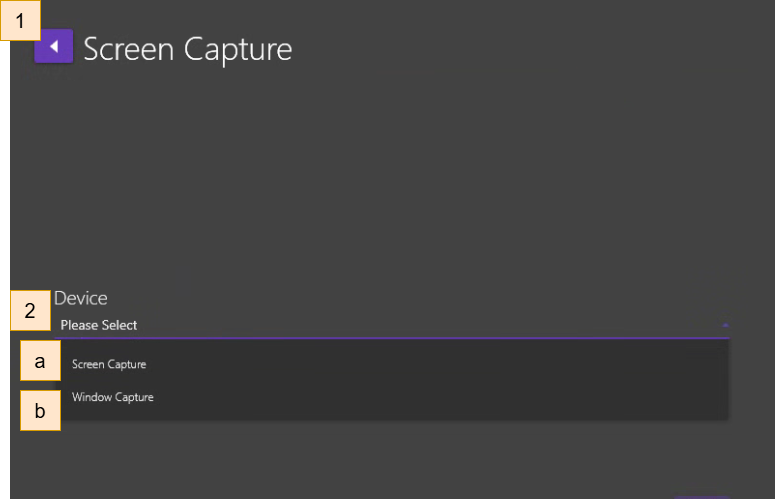Click the callout marker lettered b
The width and height of the screenshot is (776, 500).
pos(40,410)
